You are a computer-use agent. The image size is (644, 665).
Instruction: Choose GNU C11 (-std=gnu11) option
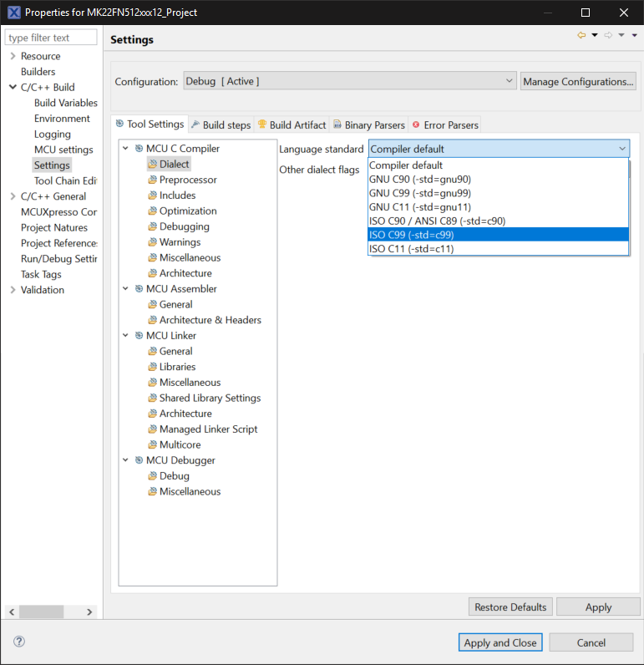tap(498, 207)
